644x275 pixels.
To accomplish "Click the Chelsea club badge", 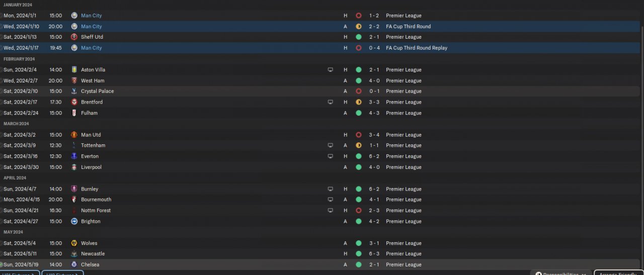I will click(x=74, y=265).
